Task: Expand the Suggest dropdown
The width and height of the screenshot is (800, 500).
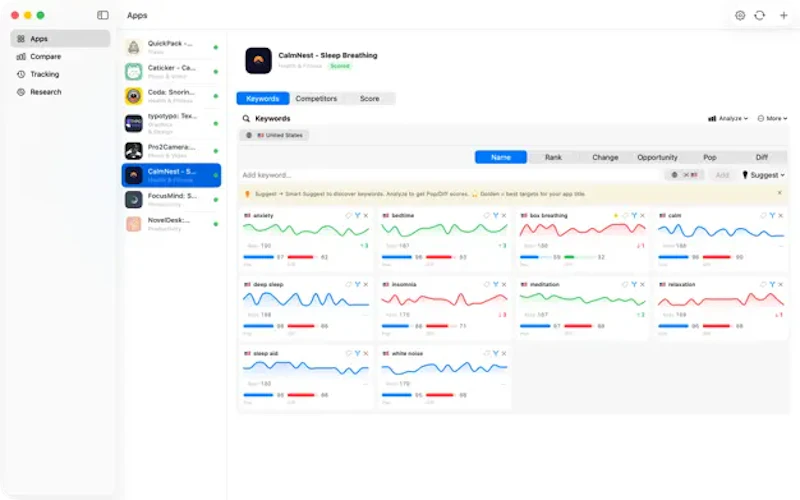Action: [763, 175]
